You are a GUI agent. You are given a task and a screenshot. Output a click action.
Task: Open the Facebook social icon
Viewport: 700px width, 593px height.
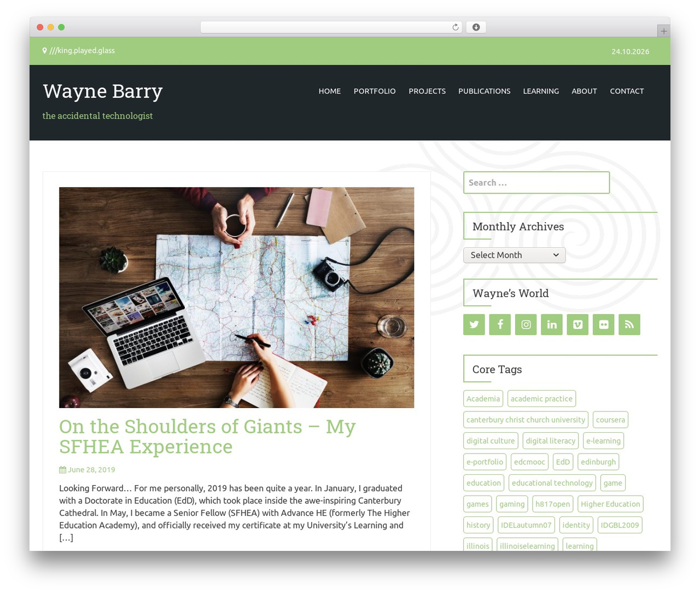click(500, 324)
